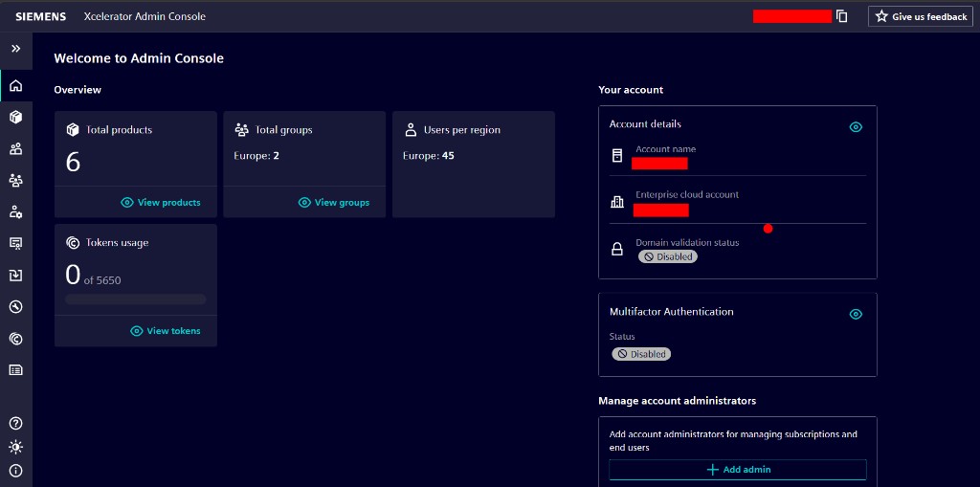The width and height of the screenshot is (980, 487).
Task: Click the SIEMENS logo
Action: (x=40, y=17)
